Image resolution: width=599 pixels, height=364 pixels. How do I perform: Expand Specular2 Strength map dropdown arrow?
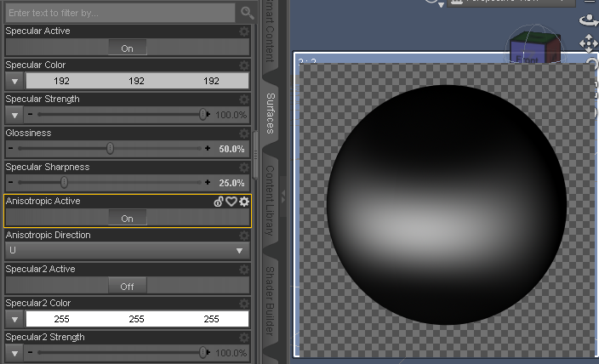tap(14, 353)
